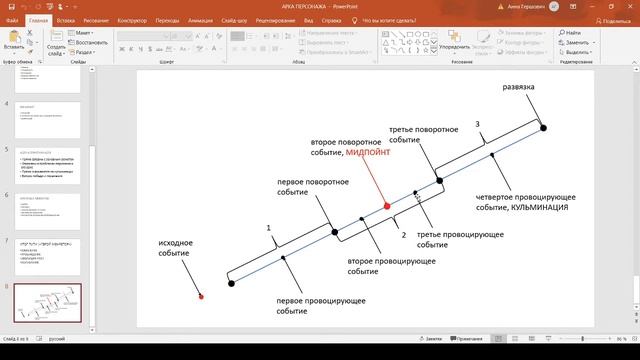This screenshot has height=360, width=640.
Task: Click the Заменить replace button
Action: [574, 42]
